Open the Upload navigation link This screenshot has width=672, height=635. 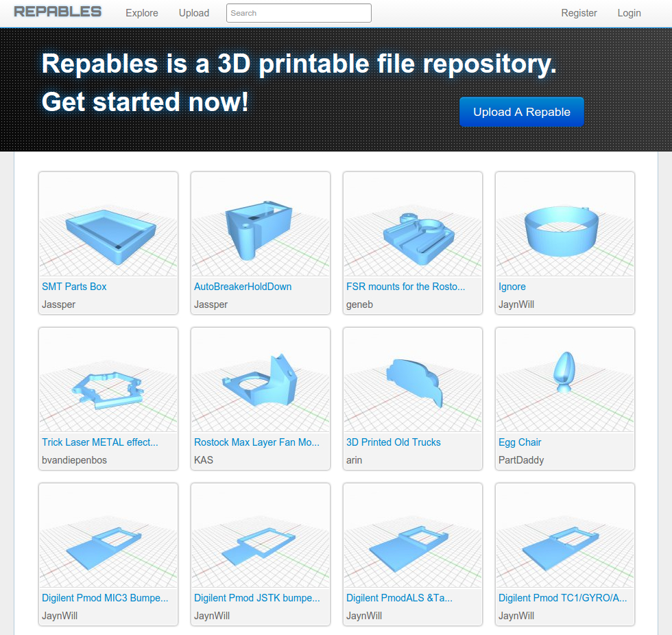194,13
